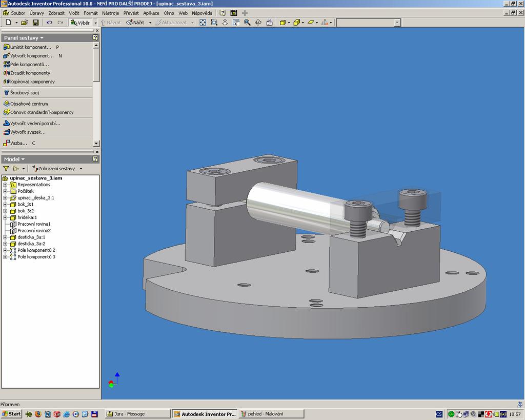Click the shaded display mode icon
The width and height of the screenshot is (525, 420).
(x=283, y=23)
